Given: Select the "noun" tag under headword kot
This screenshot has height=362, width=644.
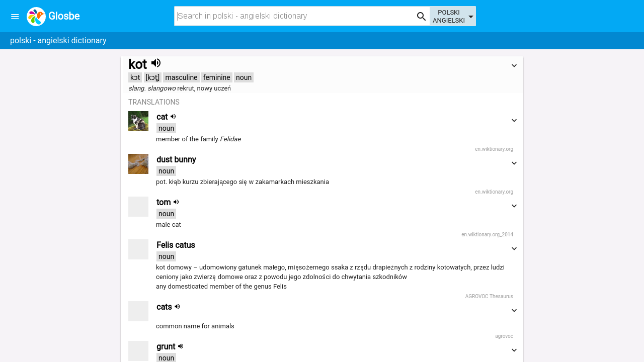Looking at the screenshot, I should coord(244,77).
